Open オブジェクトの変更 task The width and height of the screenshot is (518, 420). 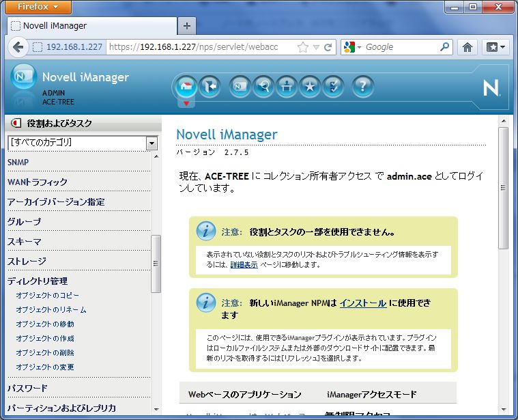45,367
